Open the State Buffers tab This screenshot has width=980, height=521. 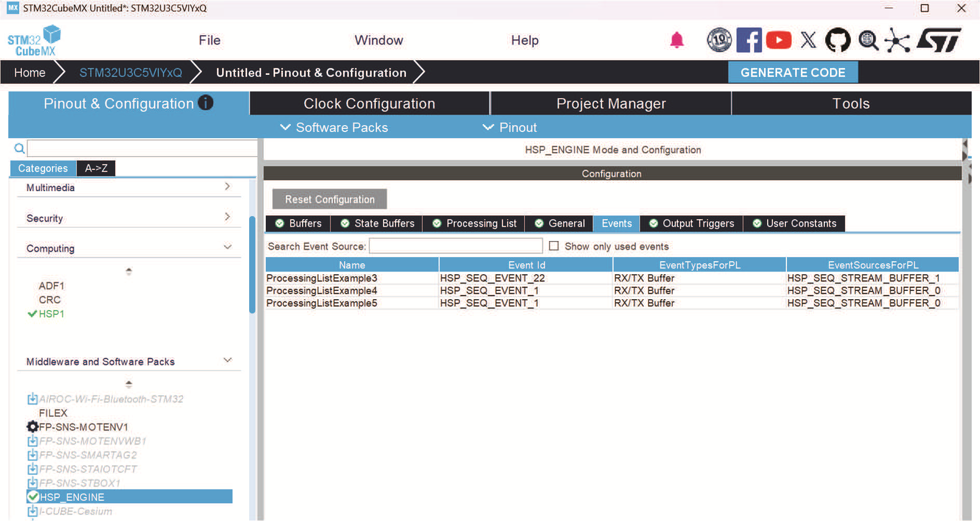[x=377, y=223]
